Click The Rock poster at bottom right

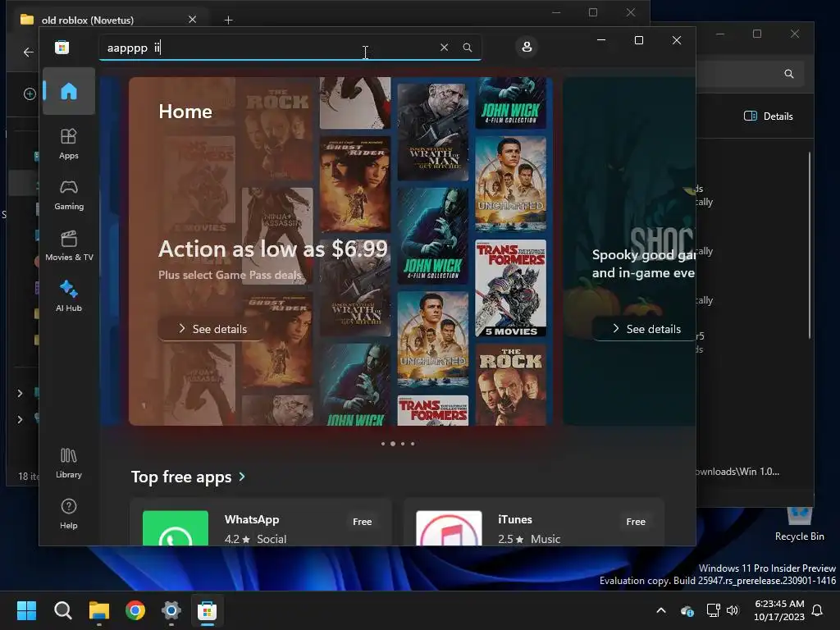510,384
